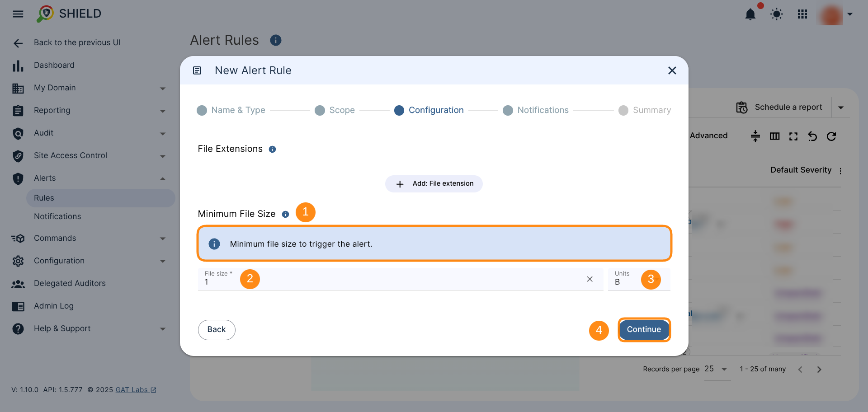Open the notifications bell
The height and width of the screenshot is (412, 868).
[750, 14]
